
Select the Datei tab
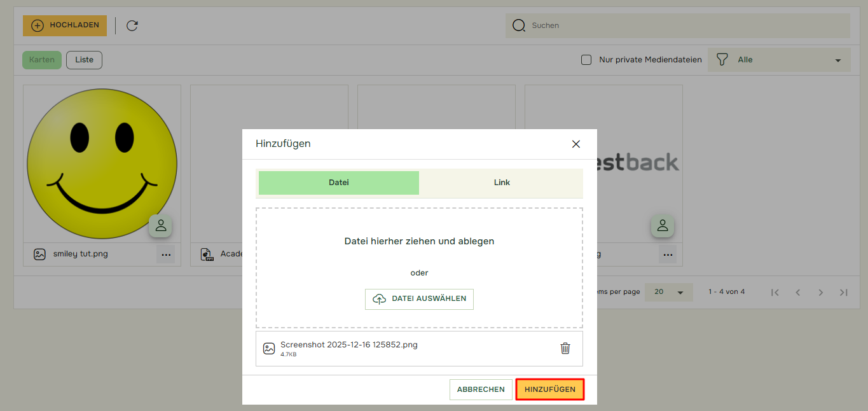338,183
